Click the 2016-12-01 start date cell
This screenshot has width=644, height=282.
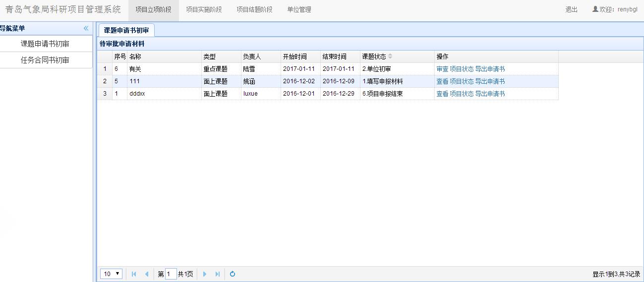(x=301, y=94)
